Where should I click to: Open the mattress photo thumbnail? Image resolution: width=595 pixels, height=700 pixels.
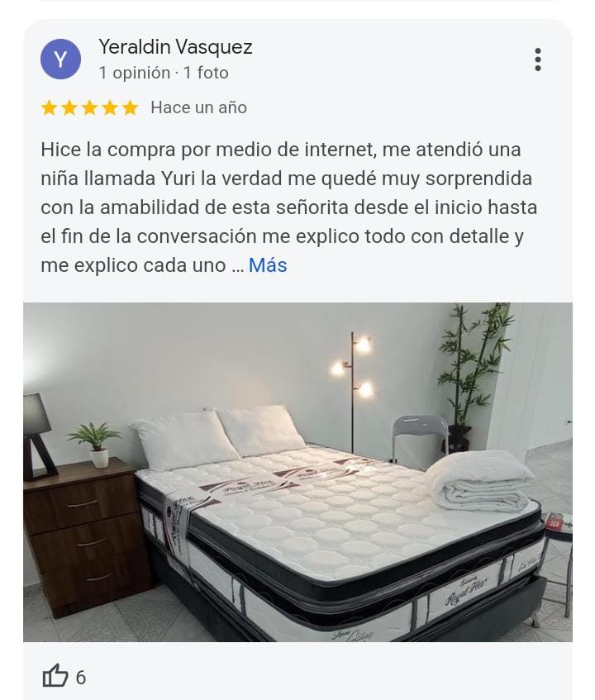[297, 473]
